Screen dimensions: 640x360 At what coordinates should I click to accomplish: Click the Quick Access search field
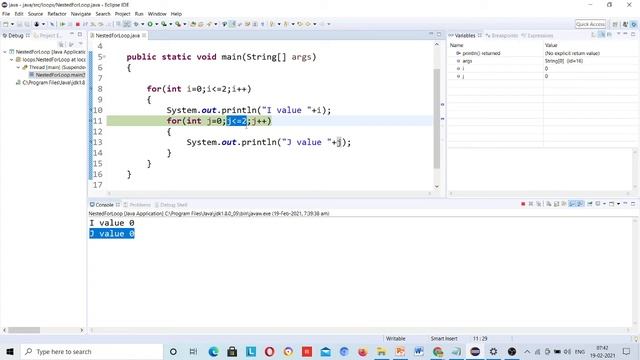click(x=590, y=24)
